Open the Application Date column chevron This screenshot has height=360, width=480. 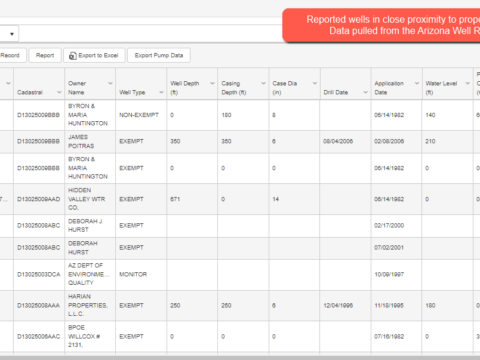click(x=417, y=83)
